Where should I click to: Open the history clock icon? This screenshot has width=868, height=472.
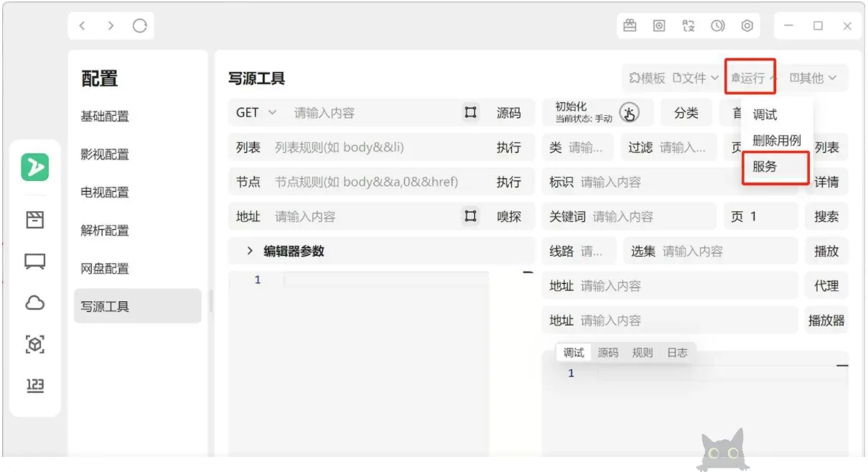coord(717,26)
